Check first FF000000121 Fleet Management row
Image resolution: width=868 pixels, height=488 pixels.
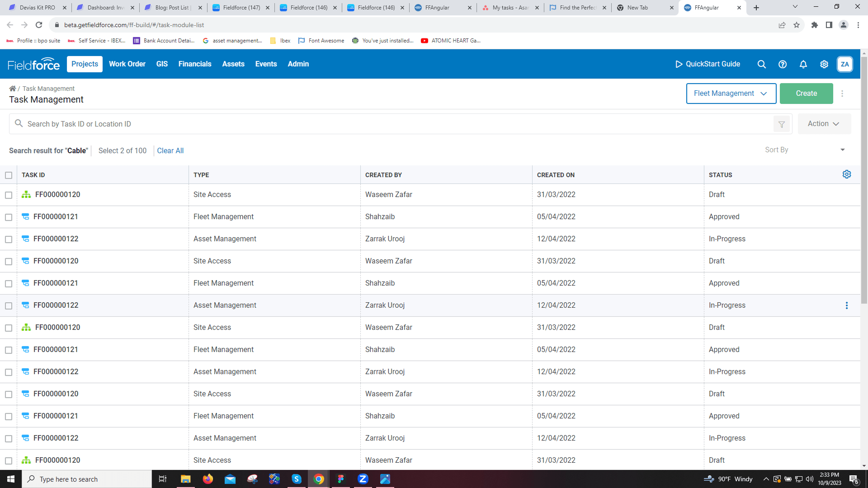click(9, 217)
